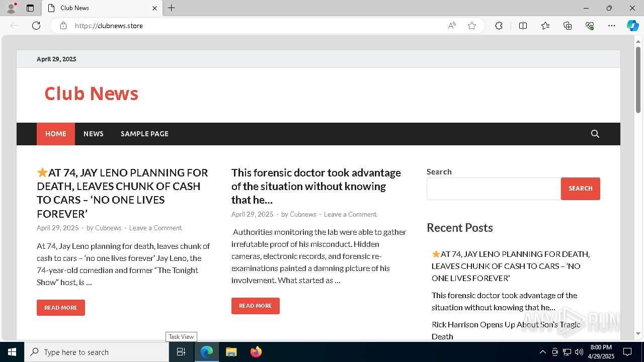The width and height of the screenshot is (644, 362).
Task: Open the tab actions menu icon
Action: 30,8
